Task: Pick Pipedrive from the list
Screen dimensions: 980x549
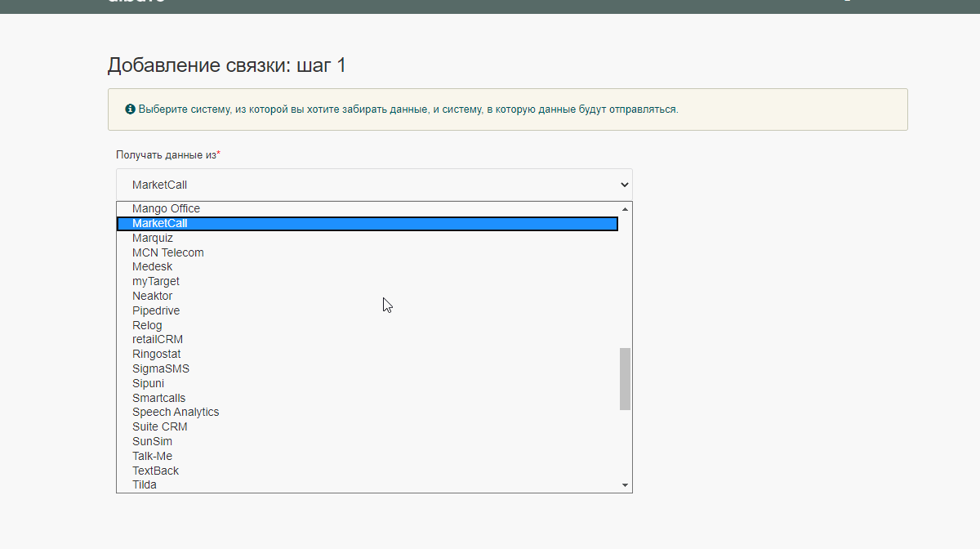Action: coord(156,310)
